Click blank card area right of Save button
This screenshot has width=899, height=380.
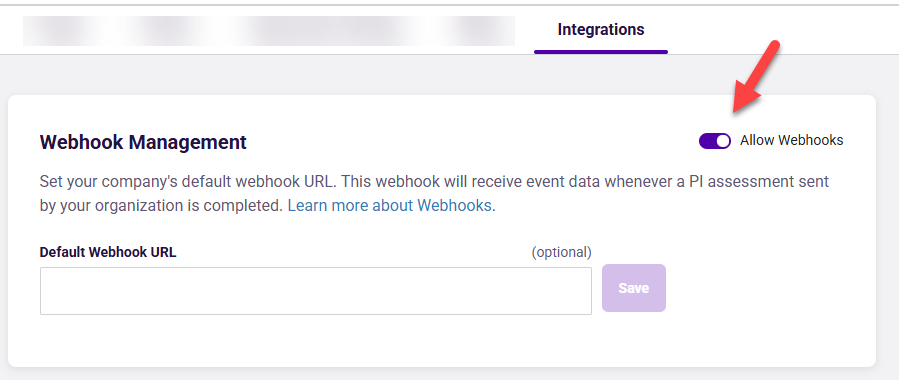768,288
